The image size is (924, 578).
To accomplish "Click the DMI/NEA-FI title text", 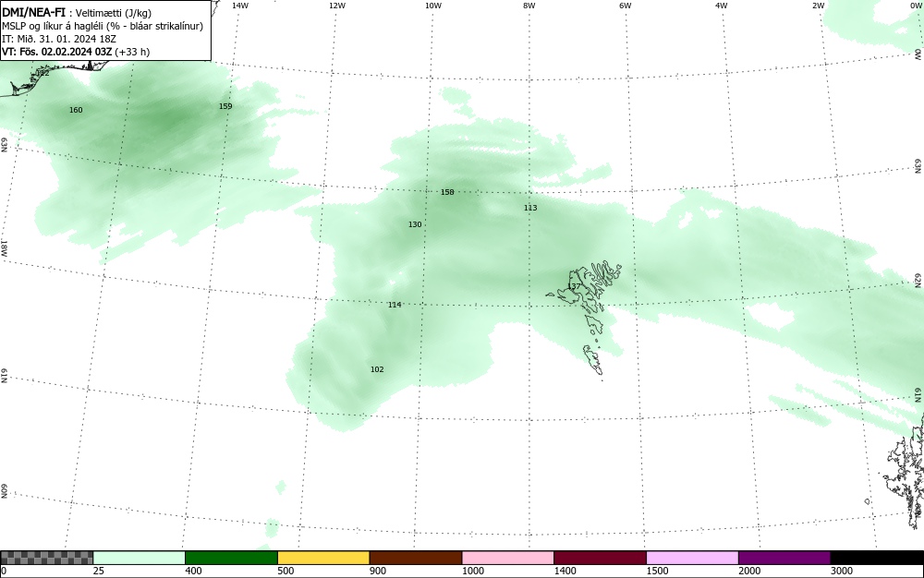I will (33, 12).
